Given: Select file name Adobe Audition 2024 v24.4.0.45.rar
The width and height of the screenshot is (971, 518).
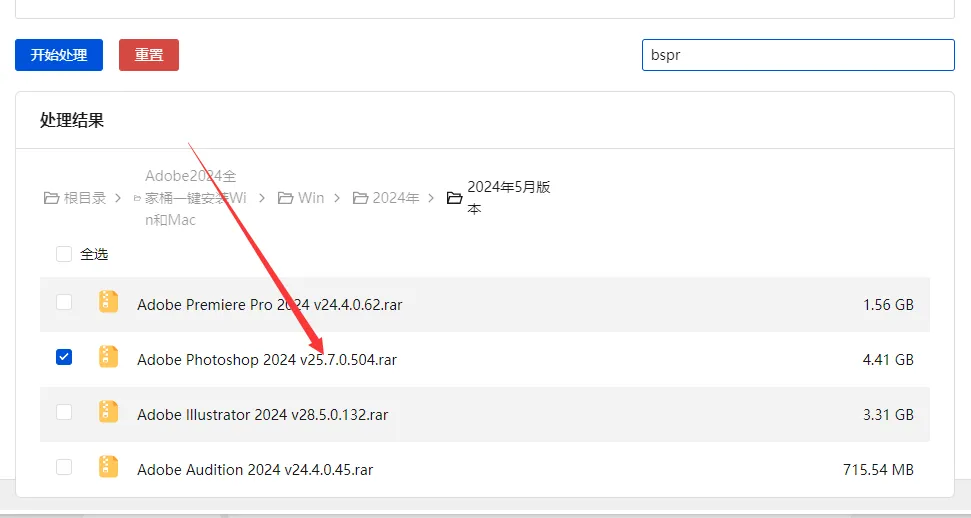Looking at the screenshot, I should (255, 470).
